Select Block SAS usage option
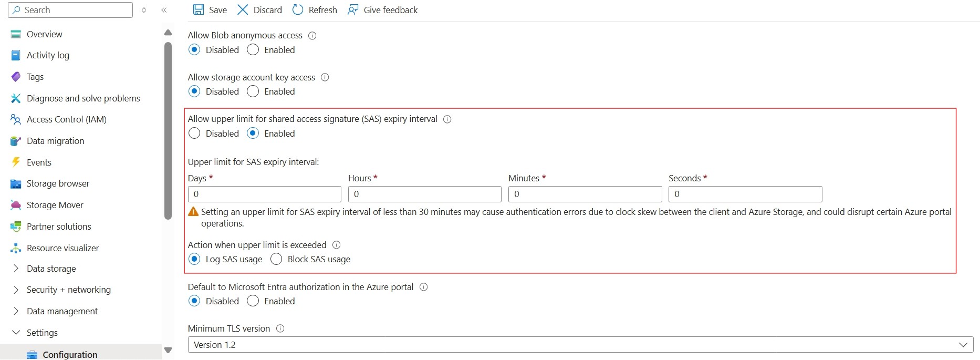980x360 pixels. [276, 259]
